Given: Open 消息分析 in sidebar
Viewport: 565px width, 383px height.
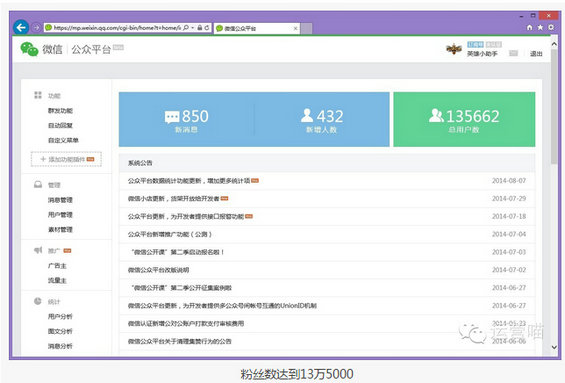Looking at the screenshot, I should tap(61, 346).
